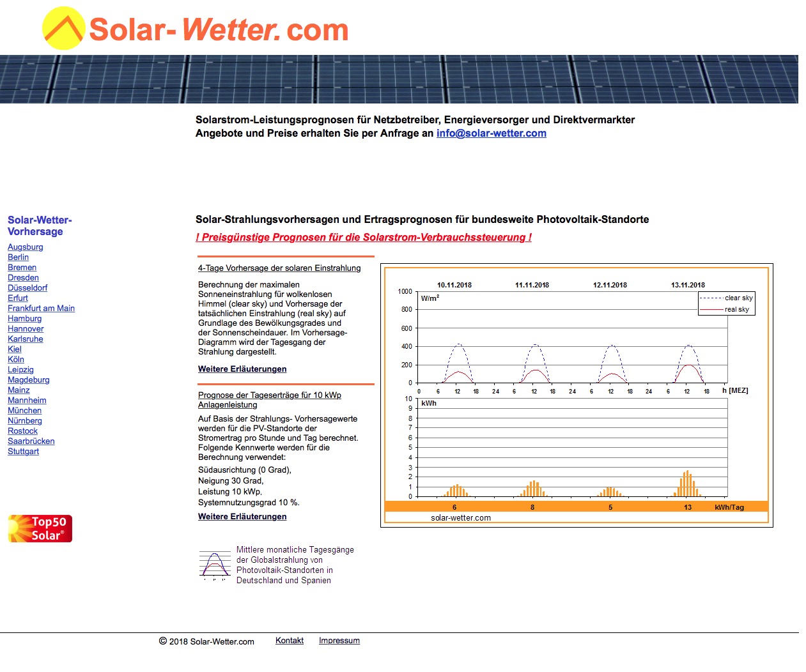Screen dimensions: 806x672
Task: Click the 10.11.2018 chart date label
Action: (454, 285)
